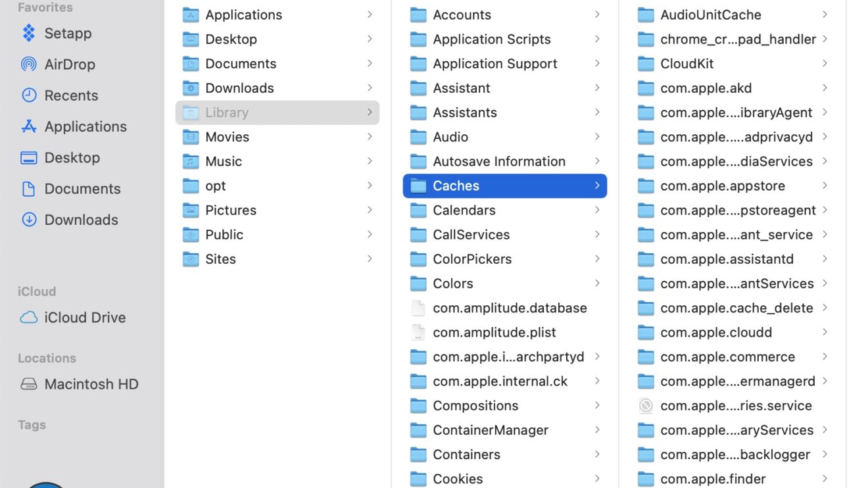This screenshot has height=488, width=868.
Task: Click the Recents clock icon
Action: [x=29, y=95]
